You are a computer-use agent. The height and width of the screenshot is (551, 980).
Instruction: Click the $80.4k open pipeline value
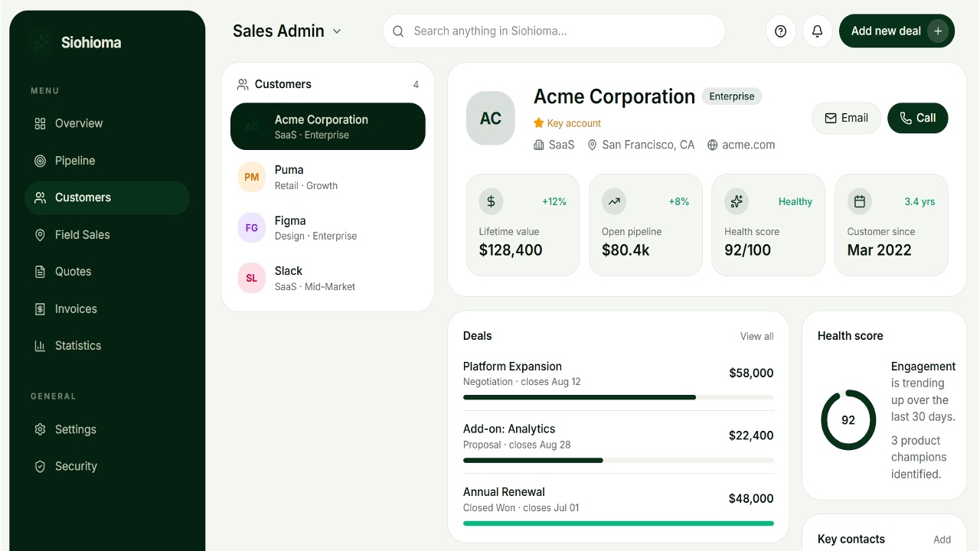pyautogui.click(x=626, y=250)
